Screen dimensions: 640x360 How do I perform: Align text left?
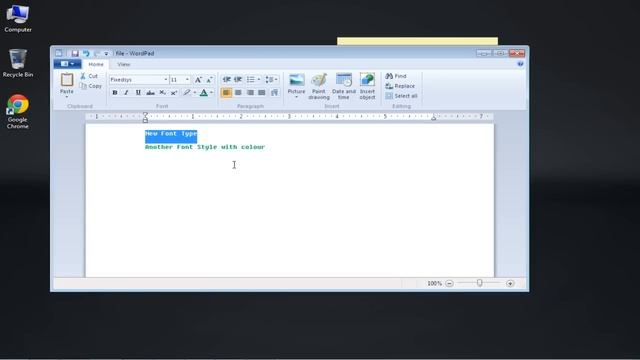tap(226, 93)
